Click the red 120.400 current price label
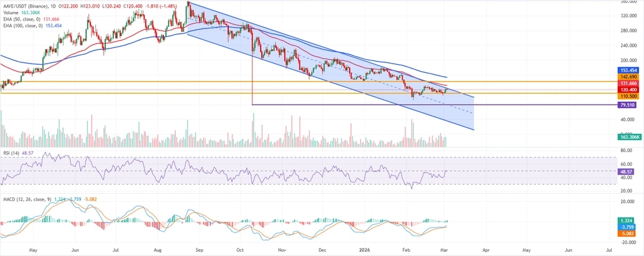 point(627,90)
